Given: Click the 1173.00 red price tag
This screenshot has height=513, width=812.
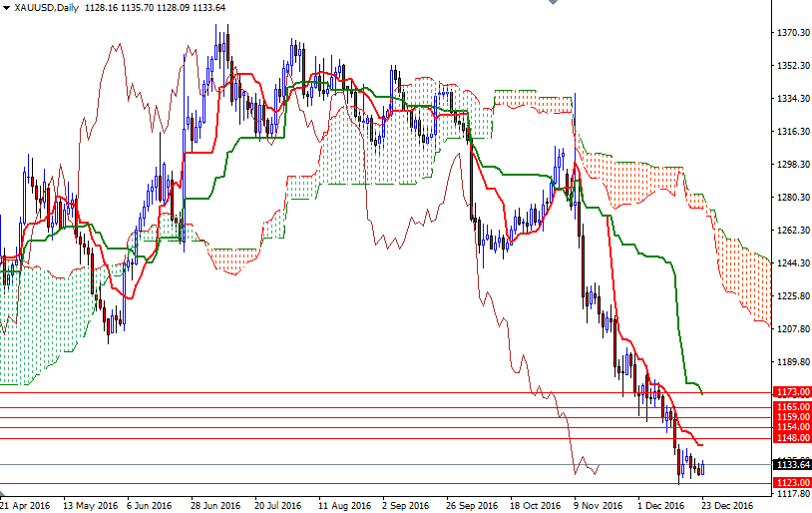Looking at the screenshot, I should [x=792, y=392].
